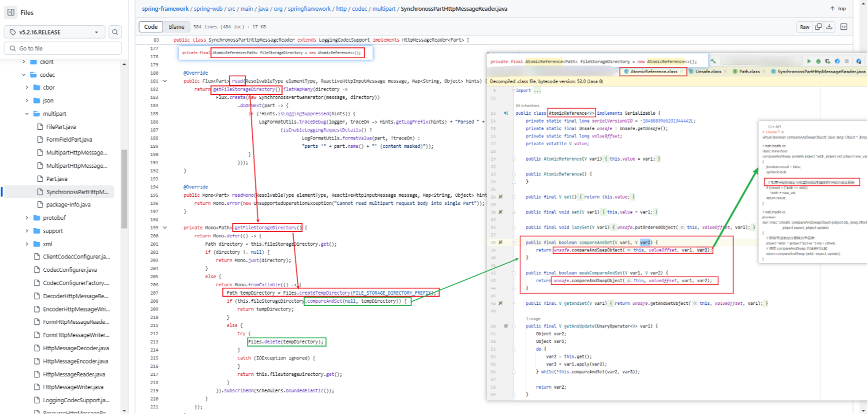Viewport: 868px width, 414px height.
Task: Click the green Run arrow in IDE
Action: [809, 61]
